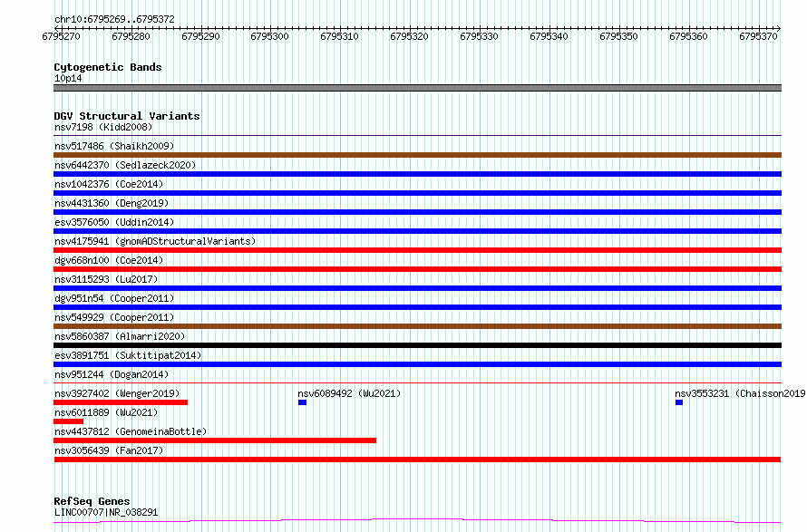807x532 pixels.
Task: Click small blue nsv3553231 variant marker
Action: point(679,402)
